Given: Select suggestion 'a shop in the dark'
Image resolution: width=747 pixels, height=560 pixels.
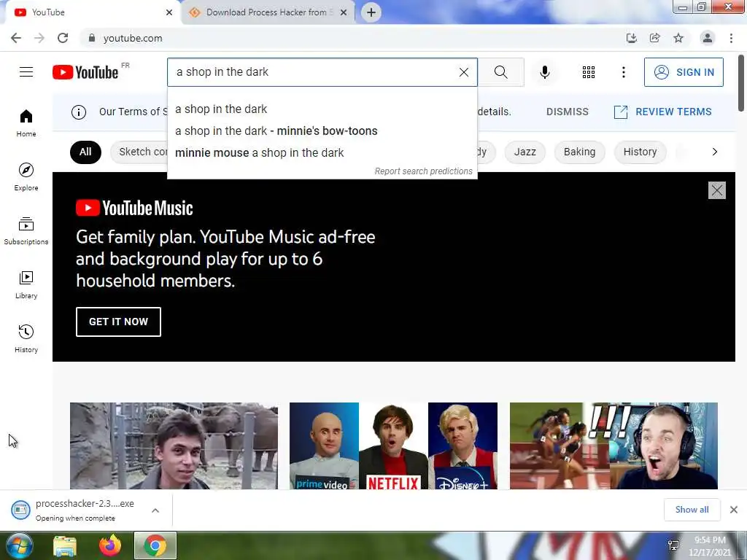Looking at the screenshot, I should coord(322,109).
